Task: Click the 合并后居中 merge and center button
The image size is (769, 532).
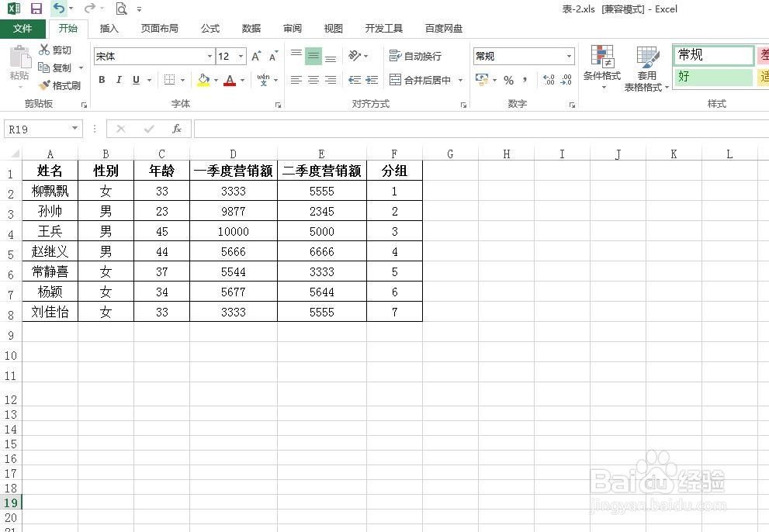Action: [419, 80]
